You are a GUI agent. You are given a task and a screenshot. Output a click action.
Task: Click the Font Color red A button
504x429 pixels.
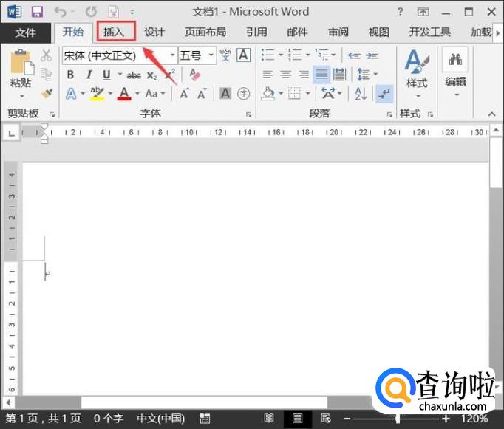point(124,94)
